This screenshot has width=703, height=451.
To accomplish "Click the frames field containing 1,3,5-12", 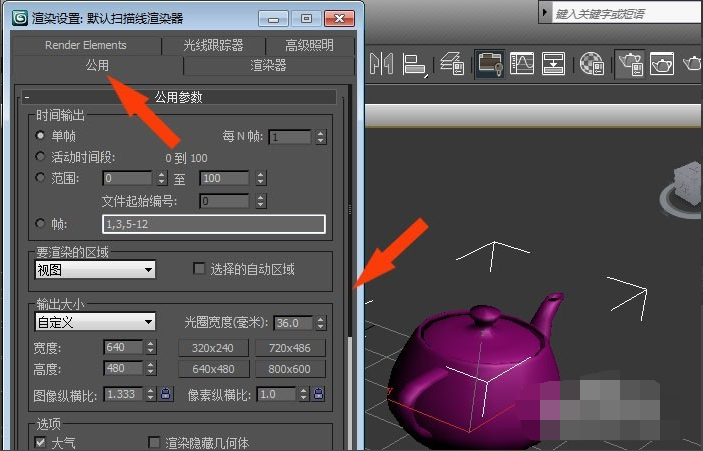I will (x=214, y=224).
